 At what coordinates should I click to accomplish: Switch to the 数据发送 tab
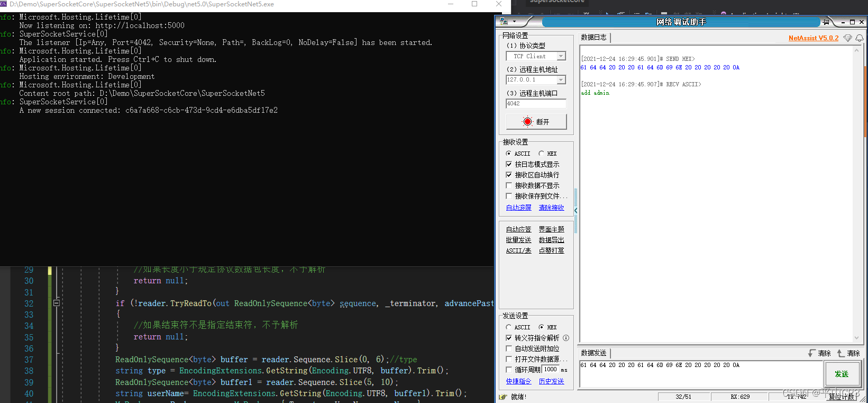[x=594, y=353]
